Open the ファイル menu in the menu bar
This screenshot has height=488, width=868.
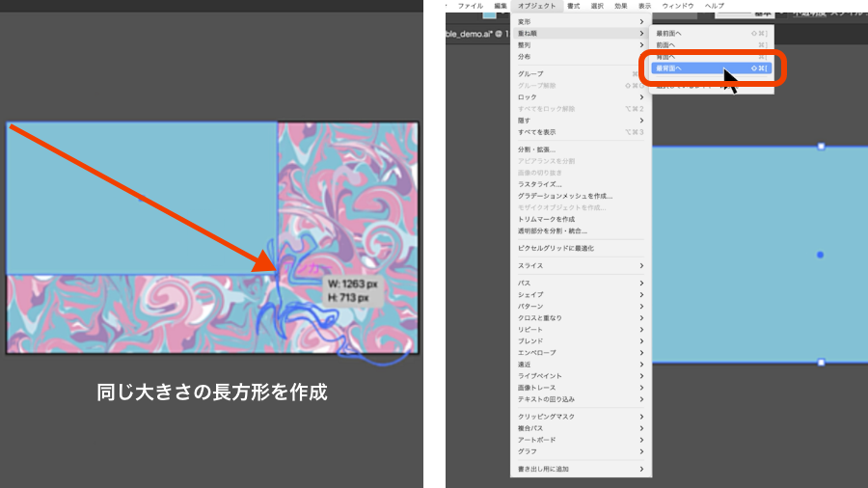click(x=470, y=6)
